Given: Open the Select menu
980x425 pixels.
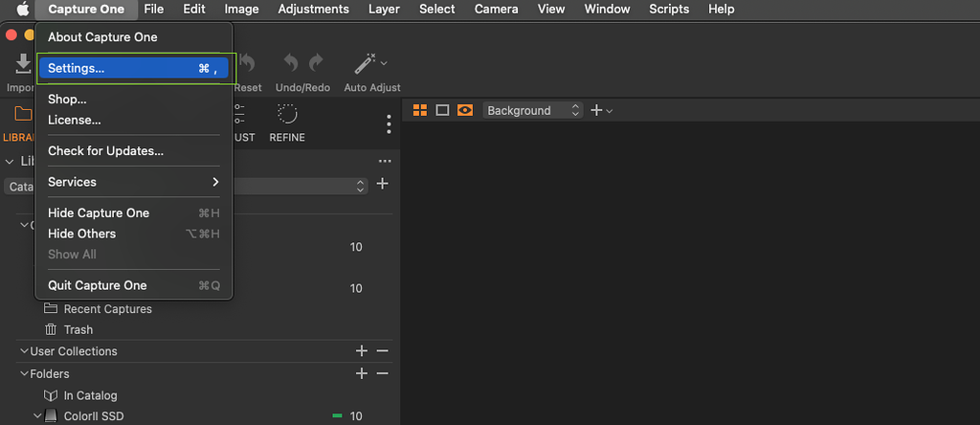Looking at the screenshot, I should 436,9.
